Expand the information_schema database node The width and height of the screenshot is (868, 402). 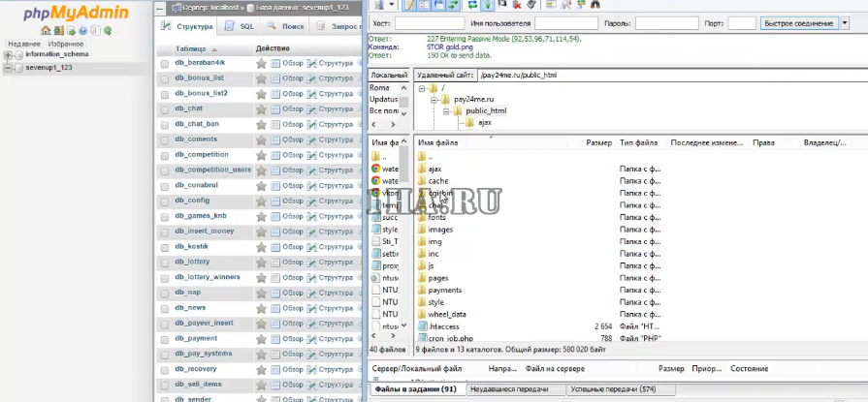pyautogui.click(x=8, y=54)
